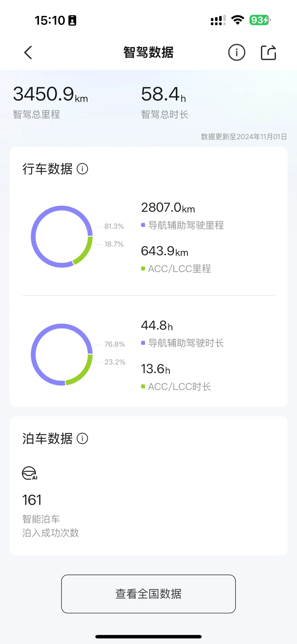Tap info icon beside 行车数据
Image resolution: width=297 pixels, height=644 pixels.
pos(82,169)
